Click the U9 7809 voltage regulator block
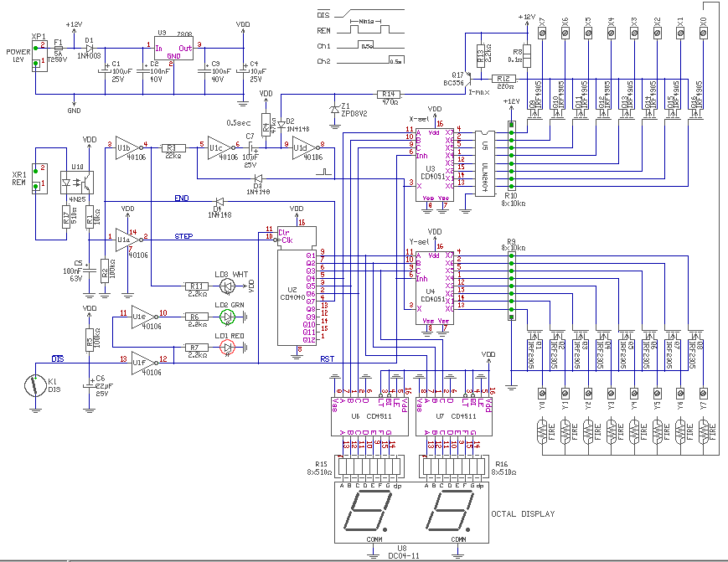Viewport: 728px width, 562px height. click(174, 49)
